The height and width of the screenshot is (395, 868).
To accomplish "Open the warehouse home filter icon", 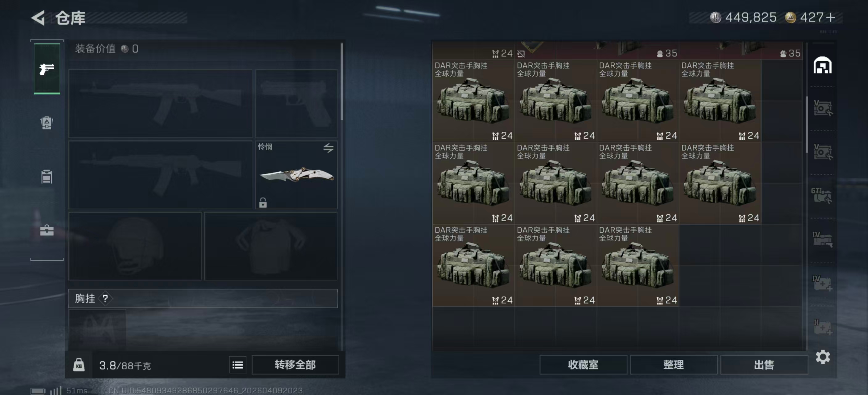I will pos(822,65).
